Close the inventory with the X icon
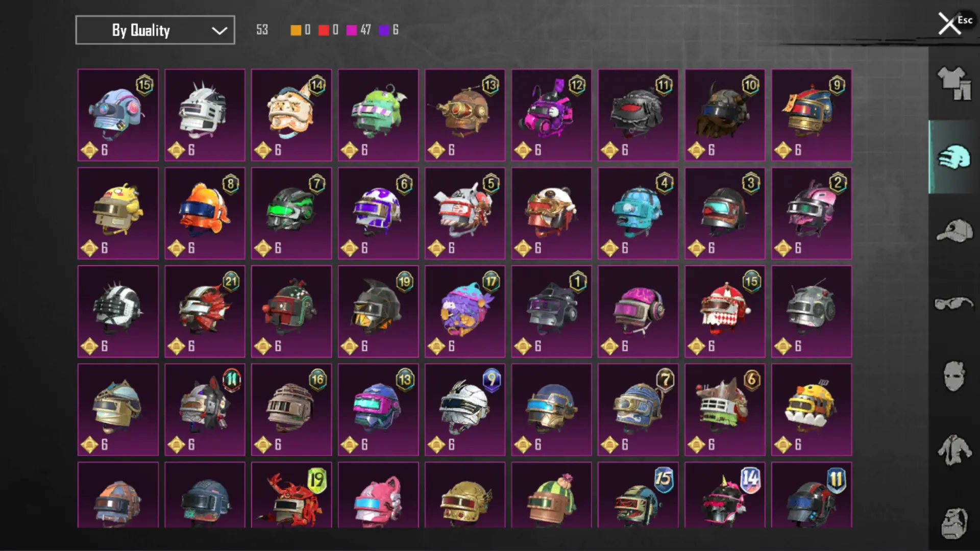The image size is (980, 551). point(949,23)
